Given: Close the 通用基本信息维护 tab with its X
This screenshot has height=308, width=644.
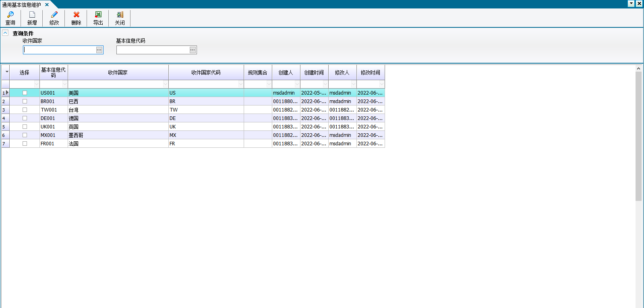Looking at the screenshot, I should click(47, 5).
